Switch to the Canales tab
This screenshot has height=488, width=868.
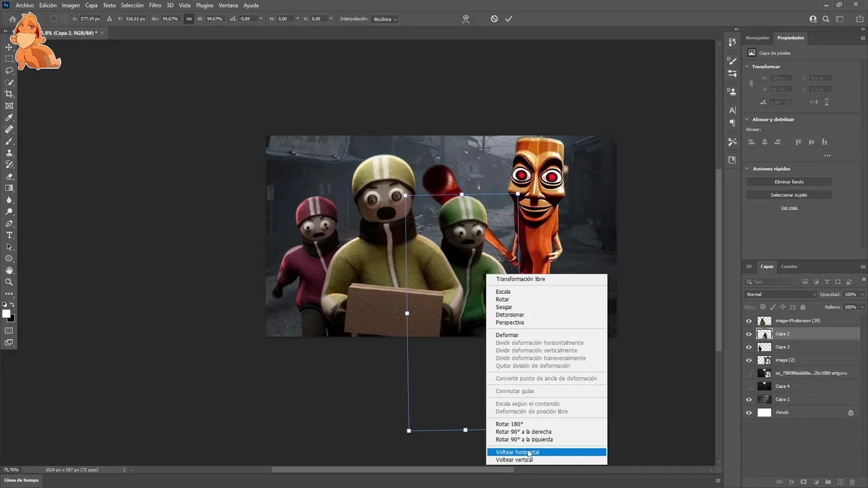(x=789, y=266)
